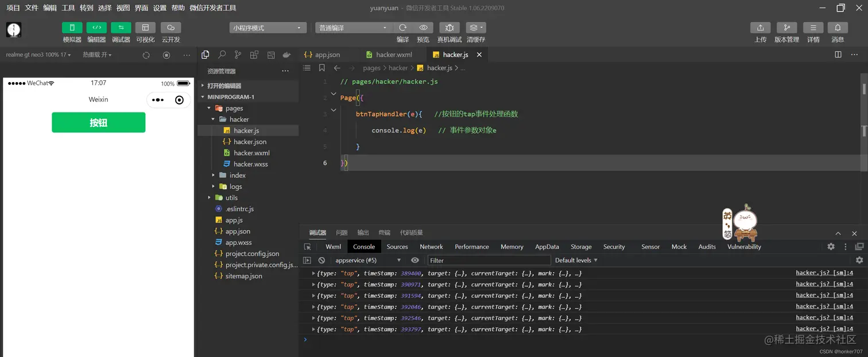Click the simulator stop icon
Image resolution: width=868 pixels, height=357 pixels.
(166, 55)
